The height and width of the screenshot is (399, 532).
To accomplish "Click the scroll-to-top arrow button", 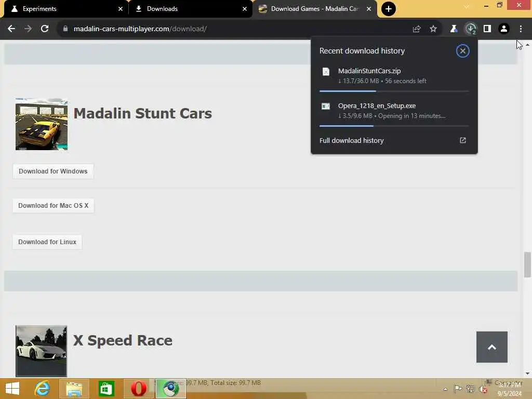I will coord(491,347).
